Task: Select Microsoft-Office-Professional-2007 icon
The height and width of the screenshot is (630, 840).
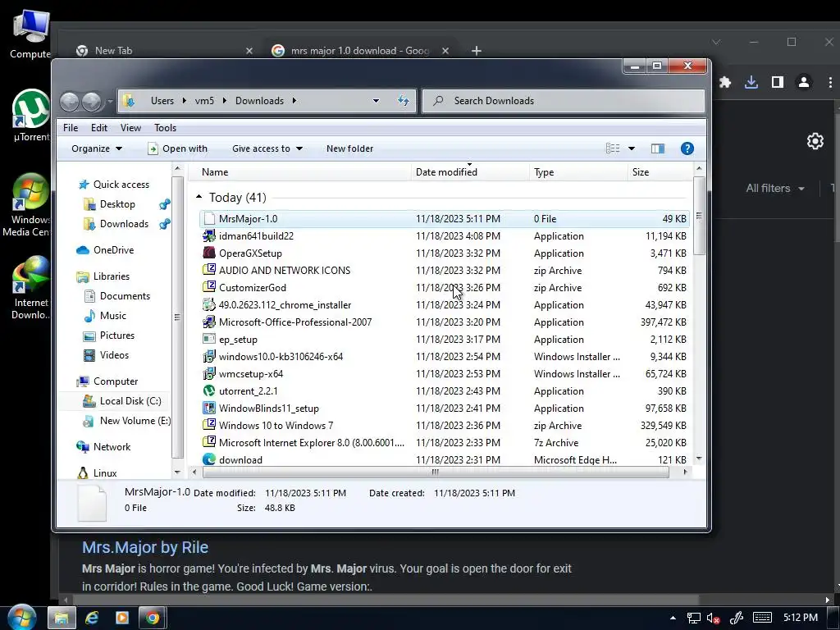Action: point(209,322)
